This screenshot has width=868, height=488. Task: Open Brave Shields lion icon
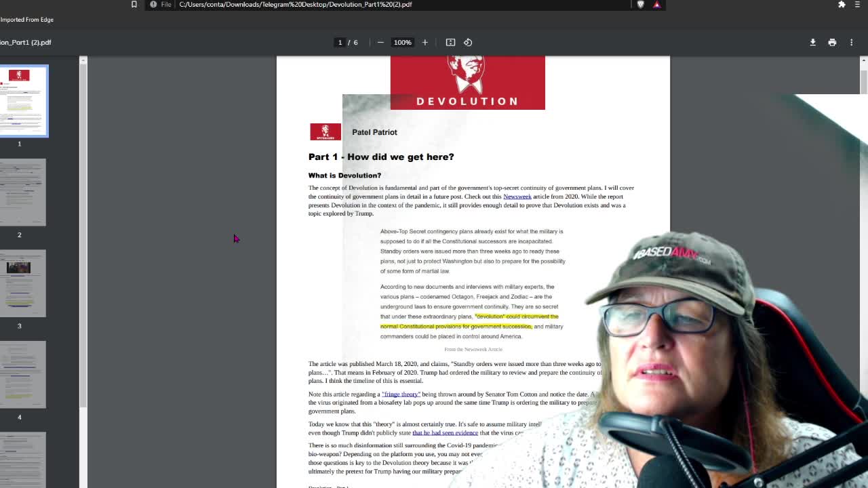[640, 5]
